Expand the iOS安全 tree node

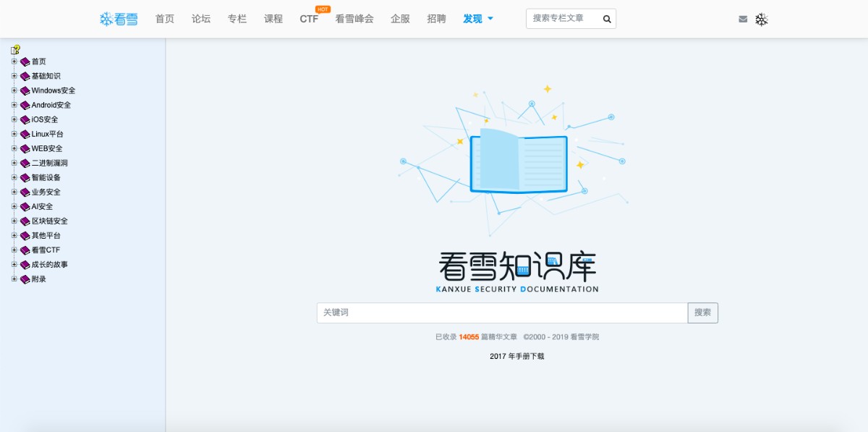coord(14,119)
